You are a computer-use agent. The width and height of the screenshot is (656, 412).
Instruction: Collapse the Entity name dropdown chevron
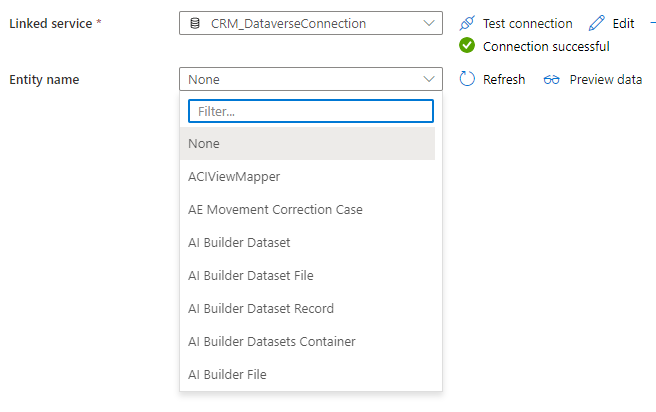point(429,79)
